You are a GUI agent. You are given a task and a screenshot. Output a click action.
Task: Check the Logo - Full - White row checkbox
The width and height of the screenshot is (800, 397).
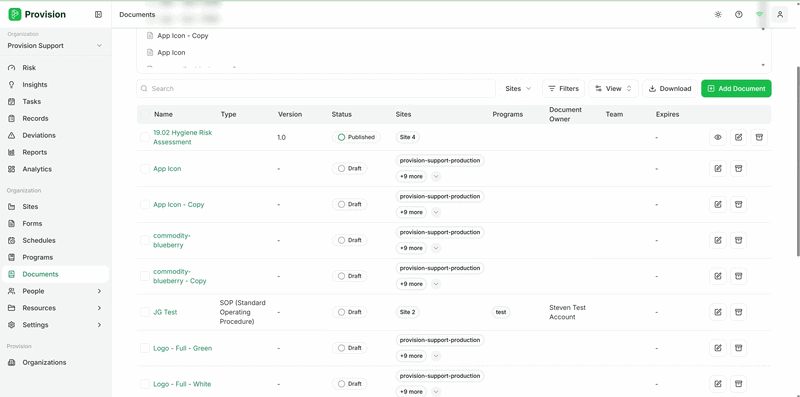pos(145,384)
